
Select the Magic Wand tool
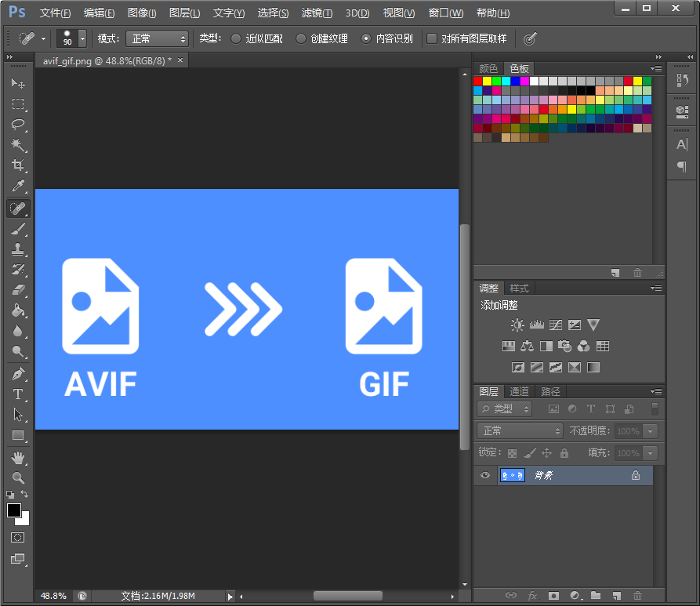click(x=18, y=145)
